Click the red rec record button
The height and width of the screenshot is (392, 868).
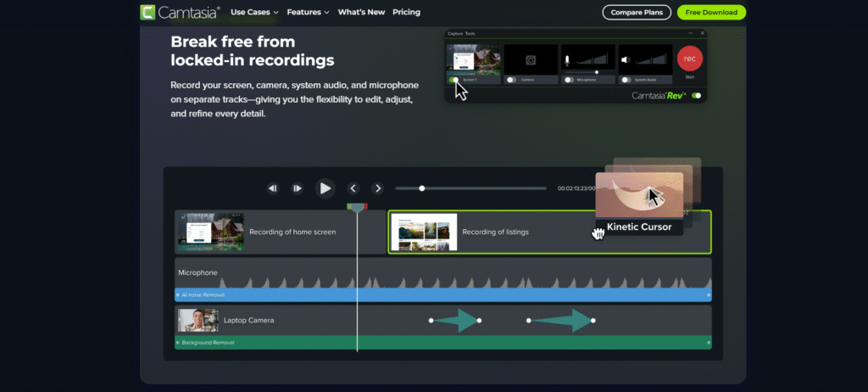[689, 59]
